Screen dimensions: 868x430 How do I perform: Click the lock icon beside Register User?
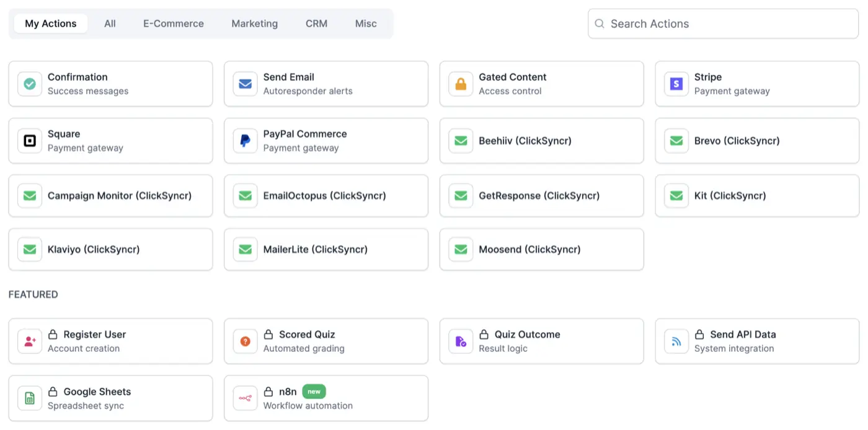point(53,334)
